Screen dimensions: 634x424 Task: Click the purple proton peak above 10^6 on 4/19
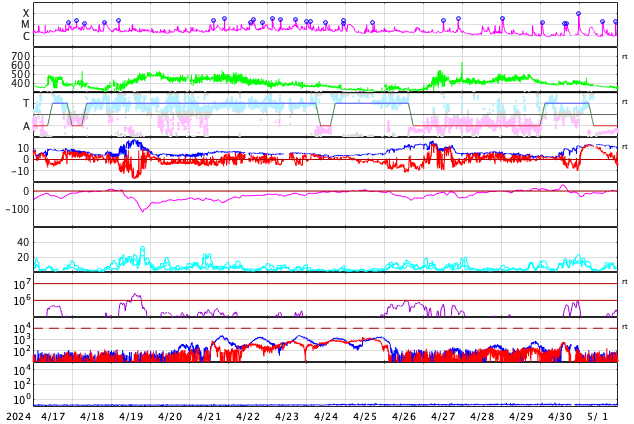[x=135, y=296]
